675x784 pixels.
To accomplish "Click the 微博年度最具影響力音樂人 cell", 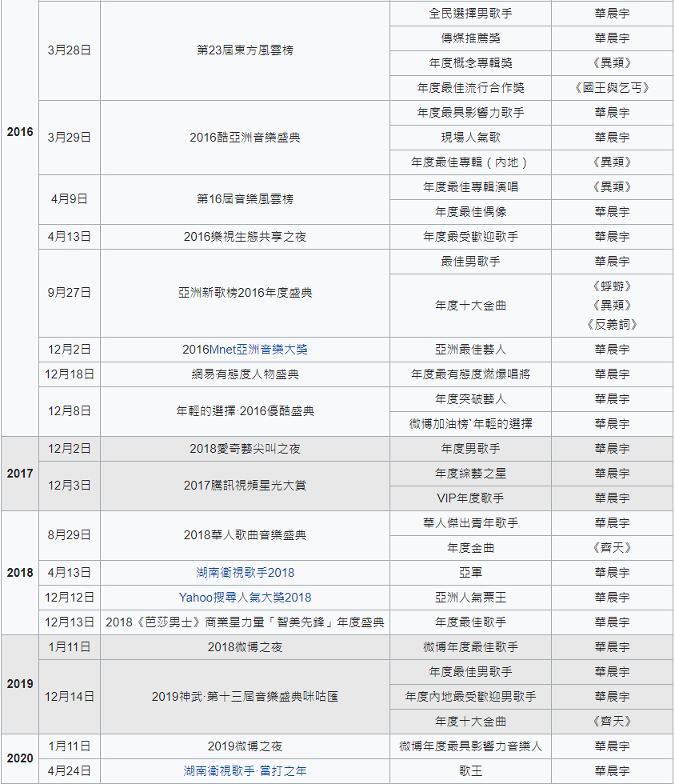I will tap(470, 746).
